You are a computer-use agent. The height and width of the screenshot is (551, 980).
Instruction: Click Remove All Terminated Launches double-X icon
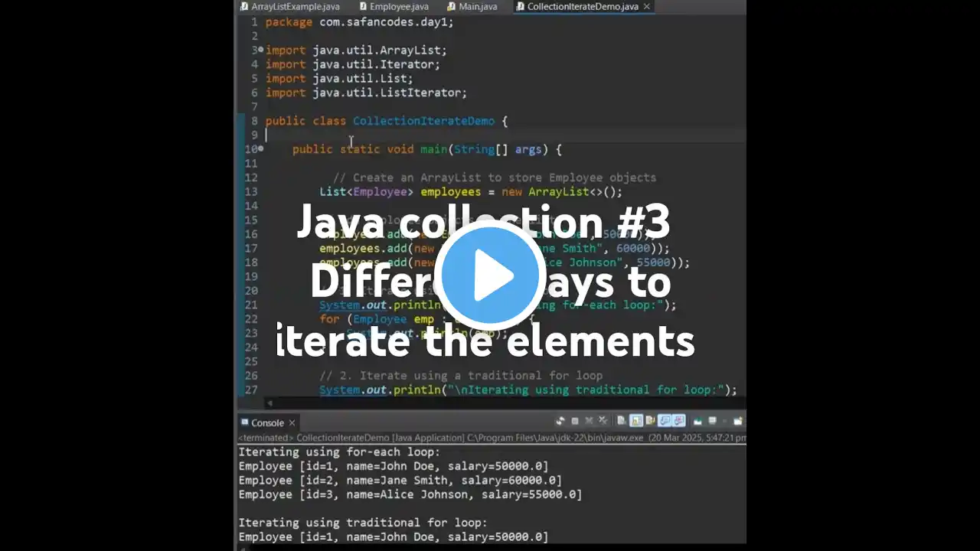tap(603, 422)
